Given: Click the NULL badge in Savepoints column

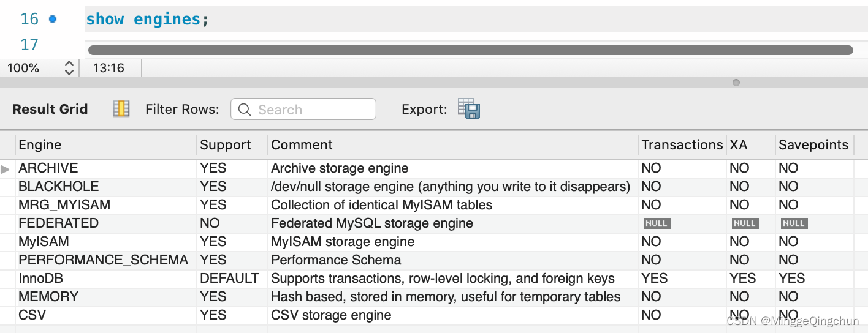Looking at the screenshot, I should coord(794,223).
